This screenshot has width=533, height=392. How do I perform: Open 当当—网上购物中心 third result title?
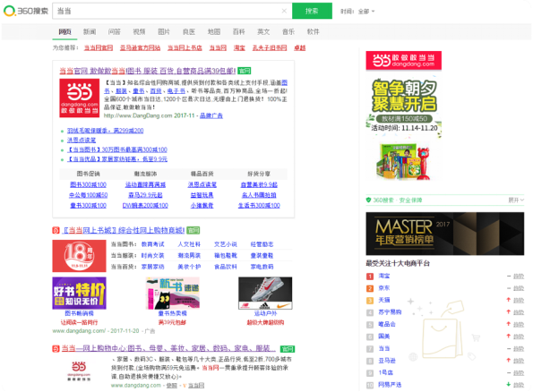point(168,348)
